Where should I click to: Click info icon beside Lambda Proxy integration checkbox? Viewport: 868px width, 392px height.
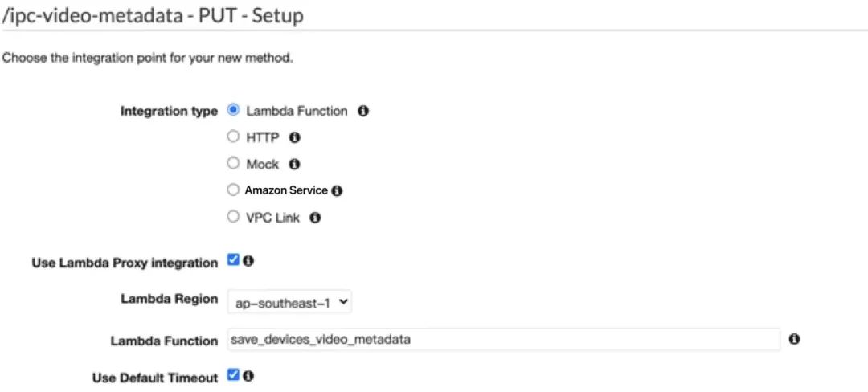248,260
